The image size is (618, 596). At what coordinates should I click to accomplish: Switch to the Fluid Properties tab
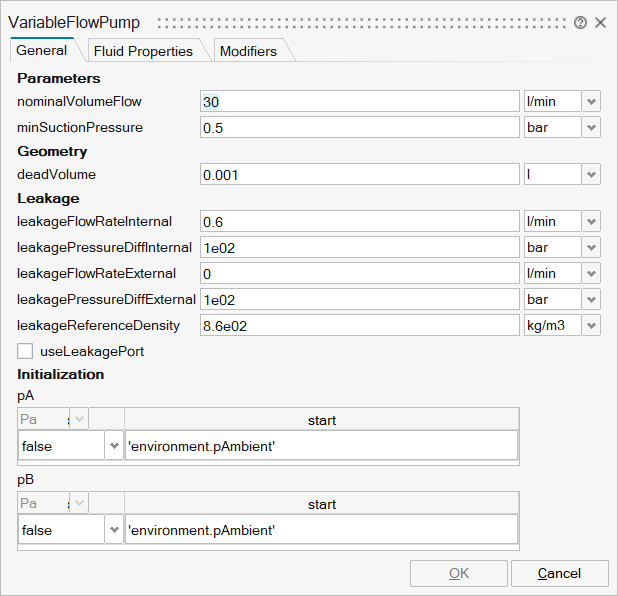tap(143, 51)
